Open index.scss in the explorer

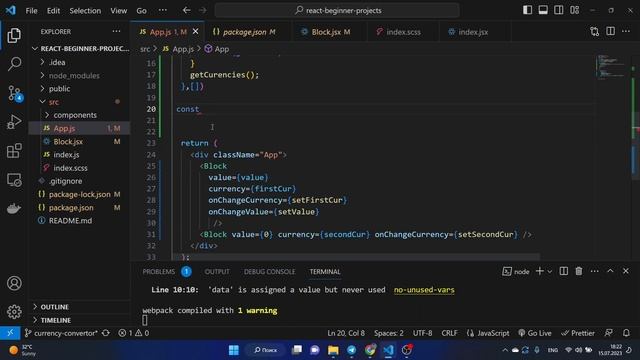[80, 168]
